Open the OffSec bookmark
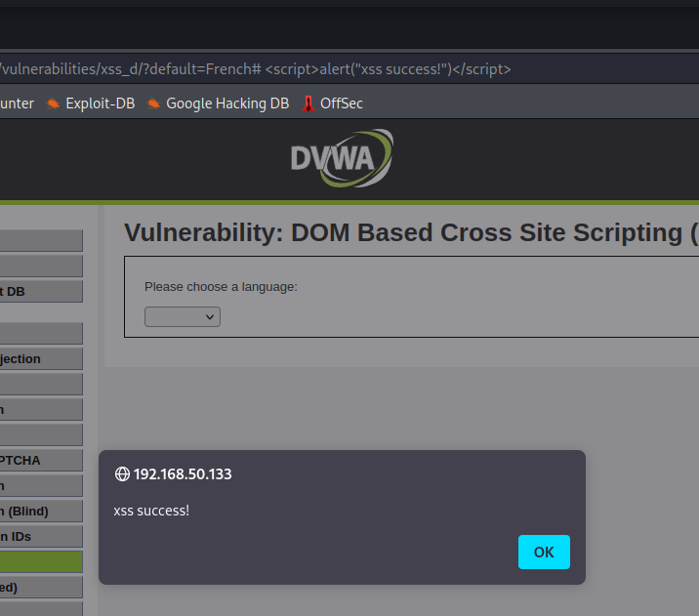This screenshot has height=616, width=699. pyautogui.click(x=333, y=103)
